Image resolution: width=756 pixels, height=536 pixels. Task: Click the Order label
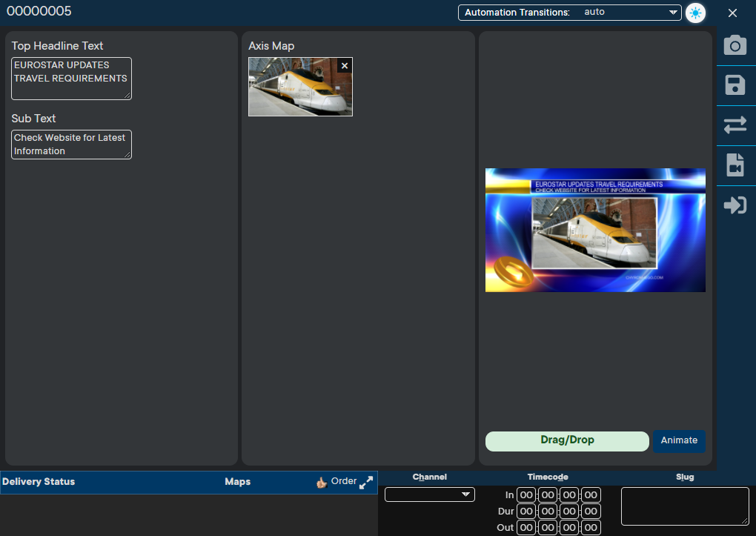(x=344, y=481)
